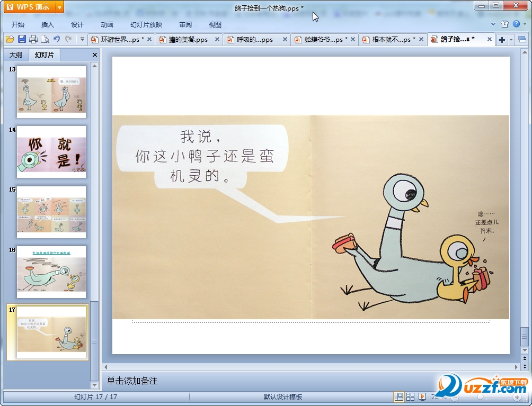Save the presentation with the floppy icon
The width and height of the screenshot is (532, 406).
22,39
